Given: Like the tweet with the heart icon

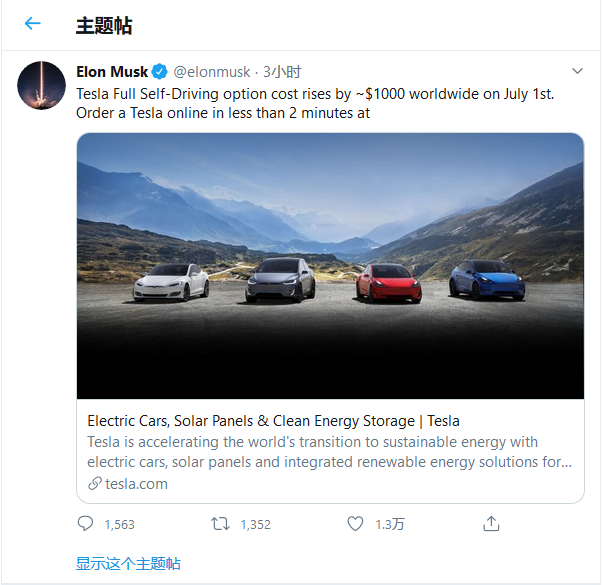Looking at the screenshot, I should click(x=355, y=523).
